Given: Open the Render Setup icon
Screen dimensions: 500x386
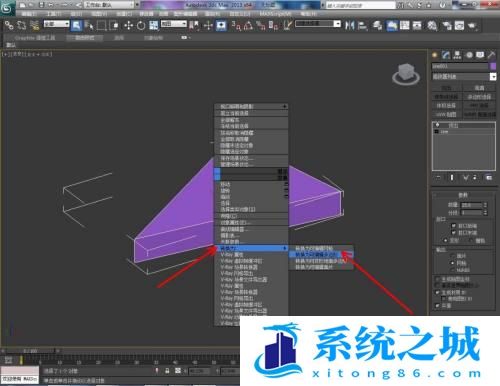Looking at the screenshot, I should point(447,25).
